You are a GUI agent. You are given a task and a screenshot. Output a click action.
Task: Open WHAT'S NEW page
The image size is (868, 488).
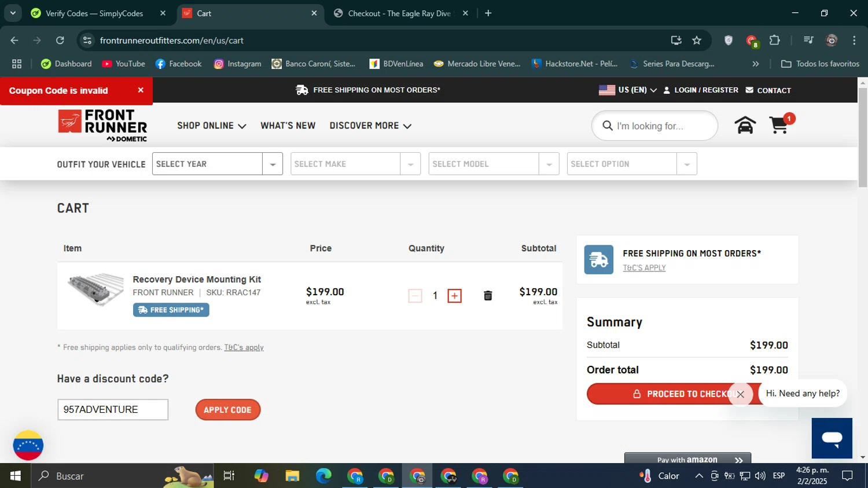[x=288, y=126]
